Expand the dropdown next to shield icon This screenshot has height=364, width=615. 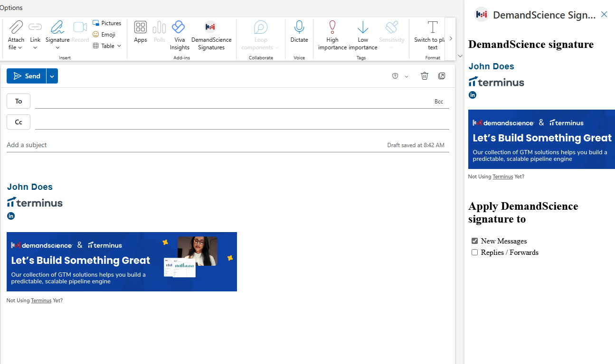[407, 76]
